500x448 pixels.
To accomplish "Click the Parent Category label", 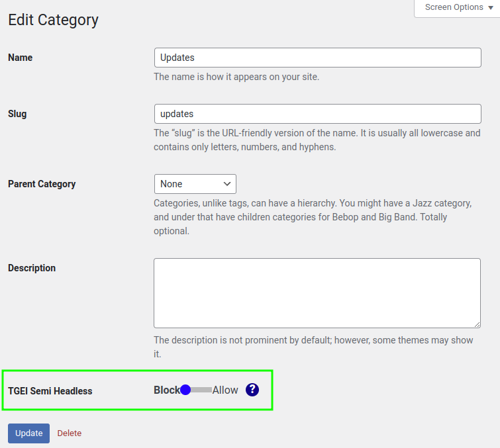I will tap(42, 184).
